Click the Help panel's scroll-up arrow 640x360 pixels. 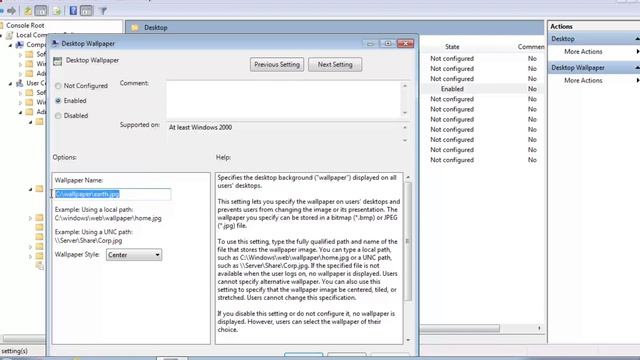tap(408, 177)
